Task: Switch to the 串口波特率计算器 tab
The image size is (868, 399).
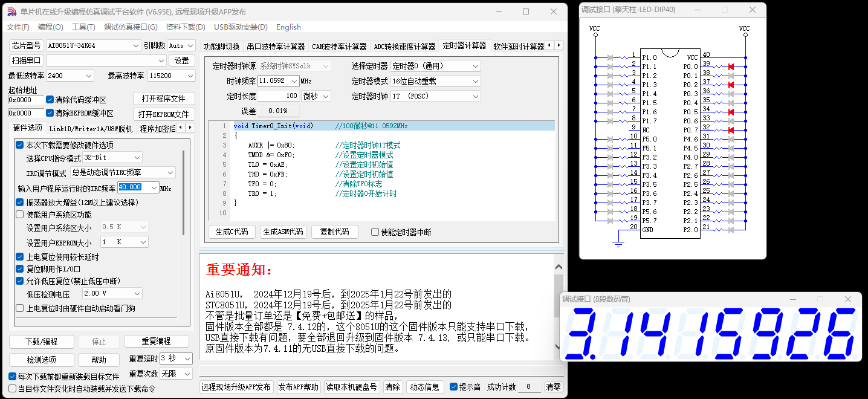Action: 276,47
